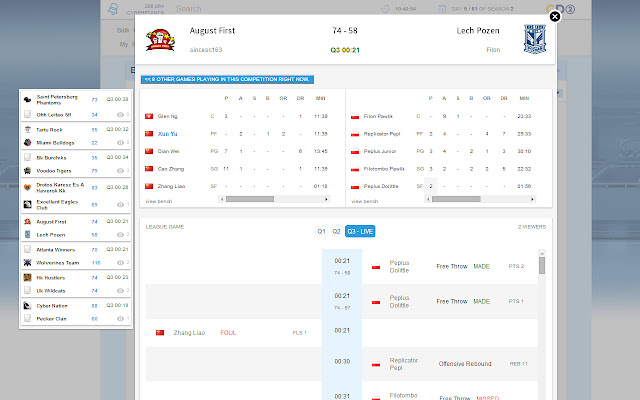
Task: Click the user avatar icon in top bar
Action: coord(113,9)
